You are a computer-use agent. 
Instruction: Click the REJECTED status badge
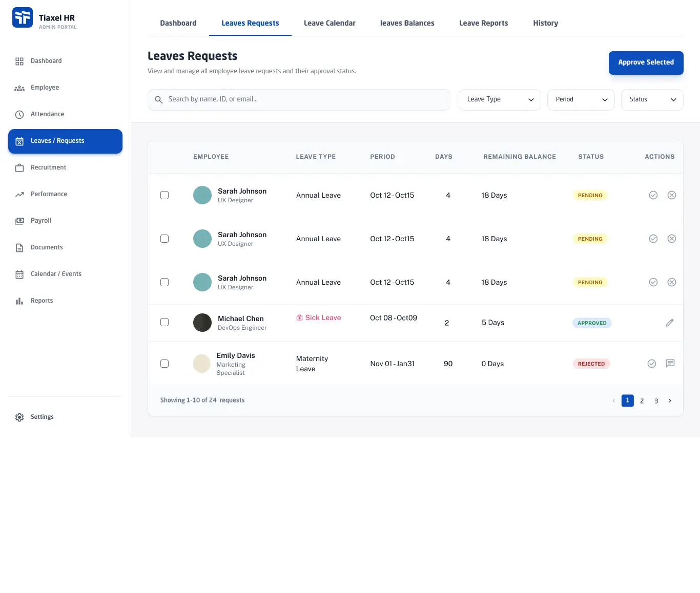[591, 364]
